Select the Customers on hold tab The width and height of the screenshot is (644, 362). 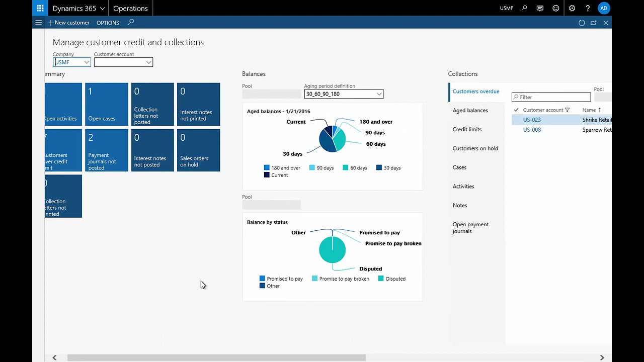(475, 149)
